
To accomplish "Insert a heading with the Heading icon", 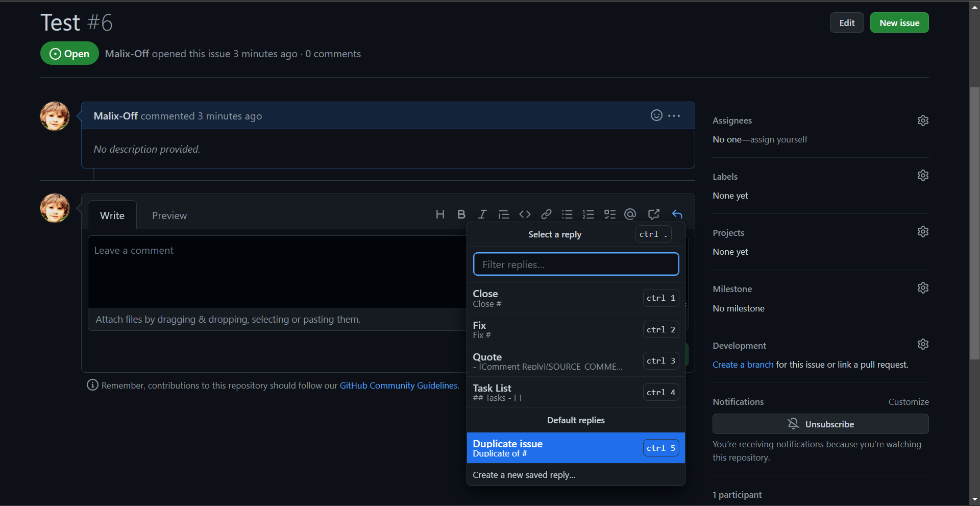I will (x=440, y=214).
